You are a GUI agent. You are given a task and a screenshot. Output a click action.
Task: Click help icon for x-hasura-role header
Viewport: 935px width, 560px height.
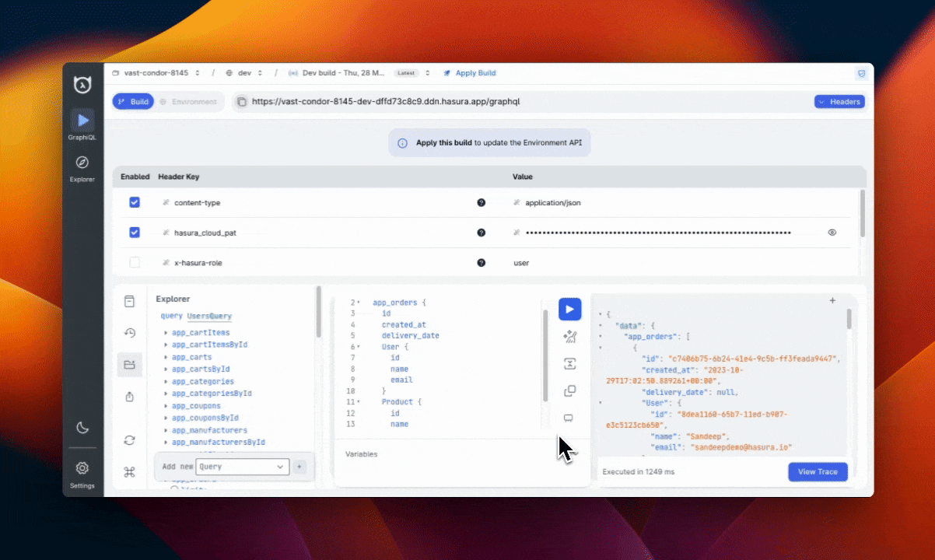(482, 263)
